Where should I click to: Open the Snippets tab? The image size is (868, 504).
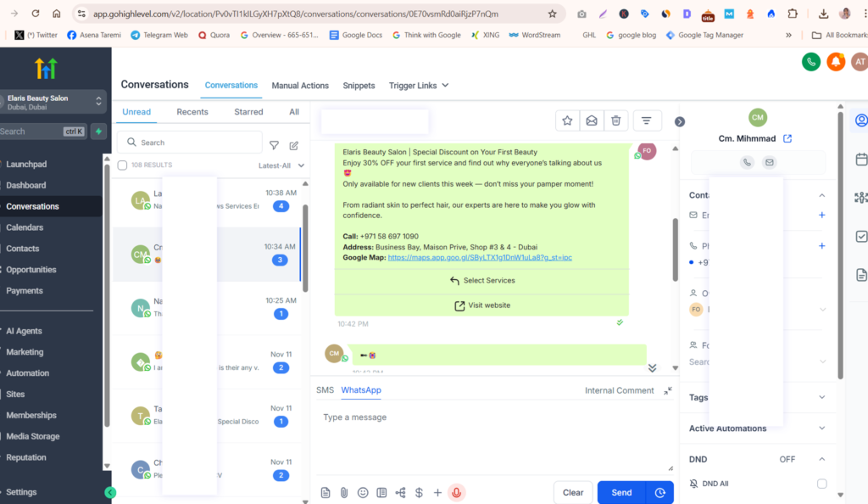(x=359, y=86)
